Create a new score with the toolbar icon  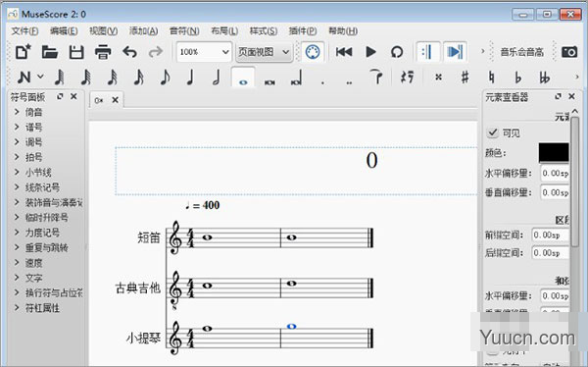tap(23, 52)
